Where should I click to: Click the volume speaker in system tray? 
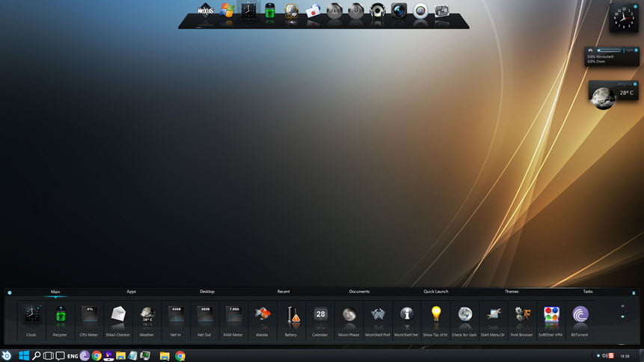point(604,356)
